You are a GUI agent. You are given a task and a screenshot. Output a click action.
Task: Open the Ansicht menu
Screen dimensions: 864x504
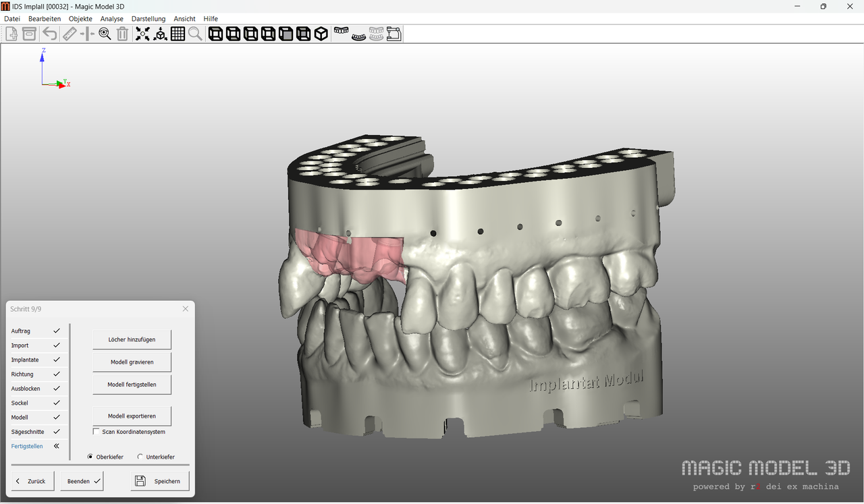[x=184, y=19]
